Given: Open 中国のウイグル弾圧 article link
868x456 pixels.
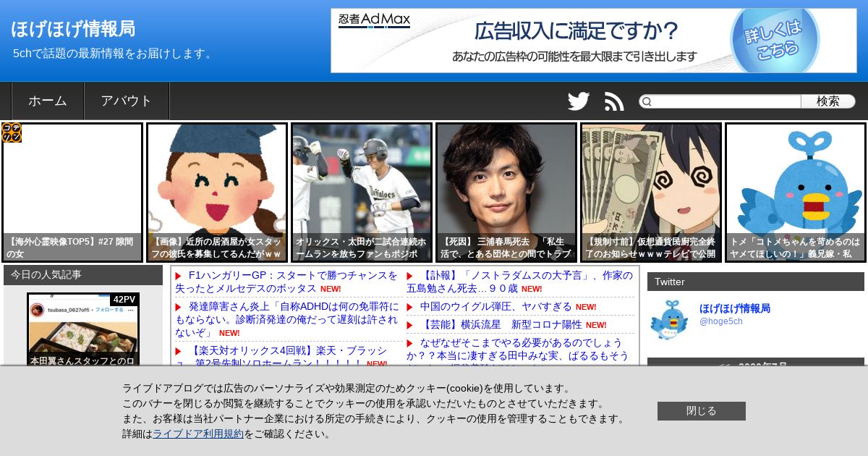Looking at the screenshot, I should pyautogui.click(x=496, y=306).
